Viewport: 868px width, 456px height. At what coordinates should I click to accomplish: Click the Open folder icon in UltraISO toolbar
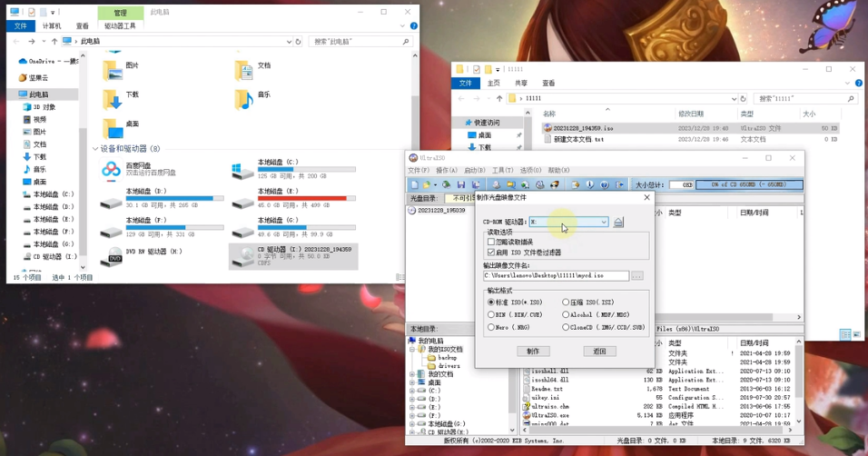[x=426, y=184]
